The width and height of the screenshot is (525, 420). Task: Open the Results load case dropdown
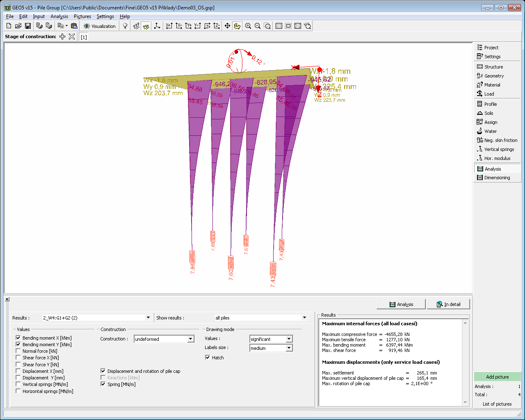[148, 318]
